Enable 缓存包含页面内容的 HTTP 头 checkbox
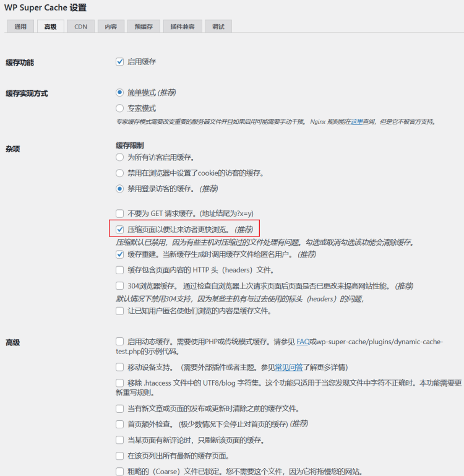 [x=119, y=270]
